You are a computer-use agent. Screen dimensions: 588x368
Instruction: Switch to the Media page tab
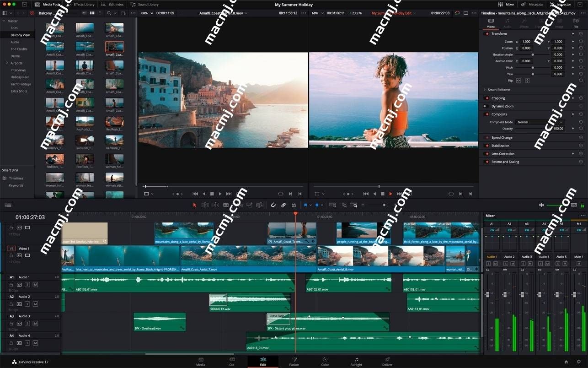coord(201,362)
